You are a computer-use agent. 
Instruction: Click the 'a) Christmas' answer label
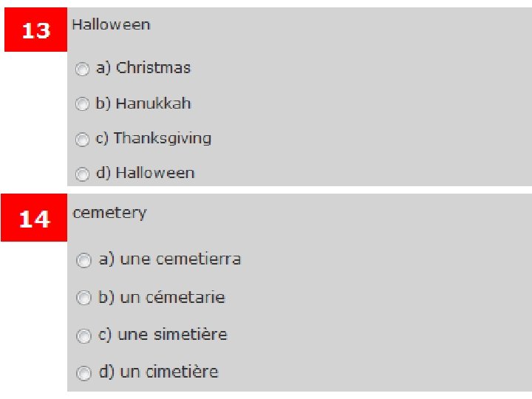click(143, 68)
